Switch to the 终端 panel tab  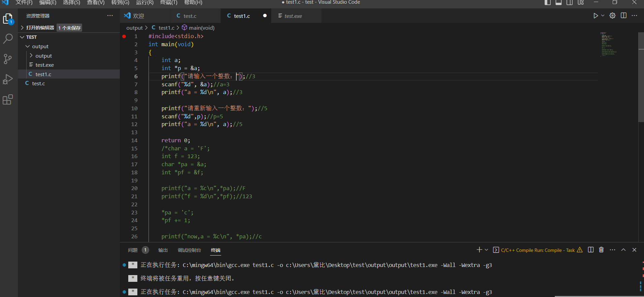[x=215, y=250]
